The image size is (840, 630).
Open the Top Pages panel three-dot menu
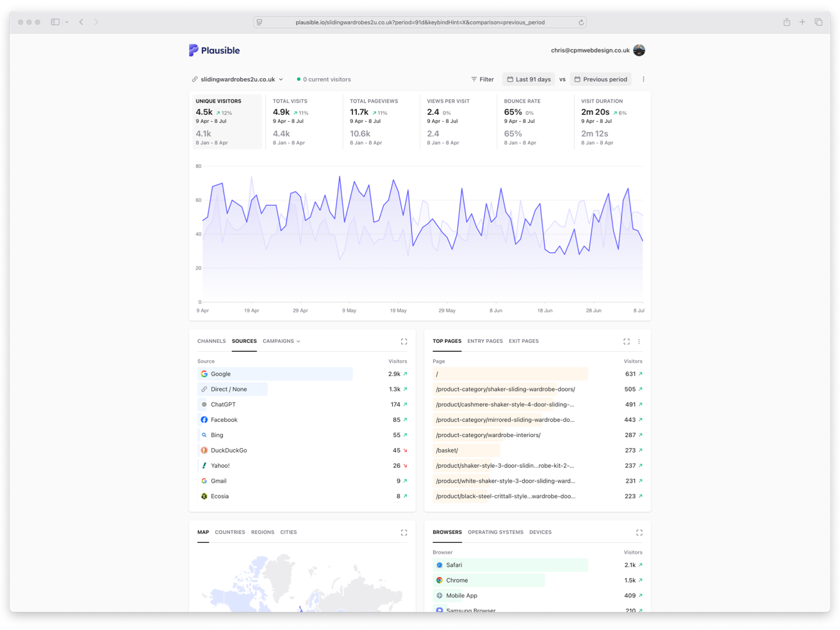[x=639, y=342]
